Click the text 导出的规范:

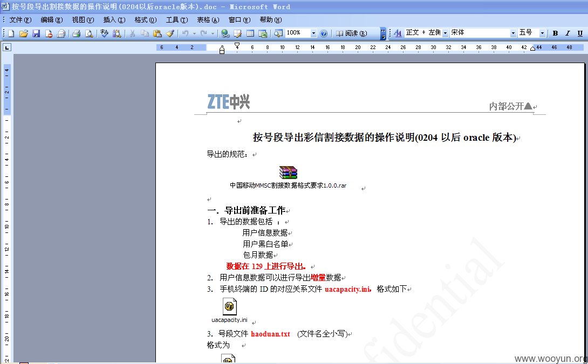point(228,154)
